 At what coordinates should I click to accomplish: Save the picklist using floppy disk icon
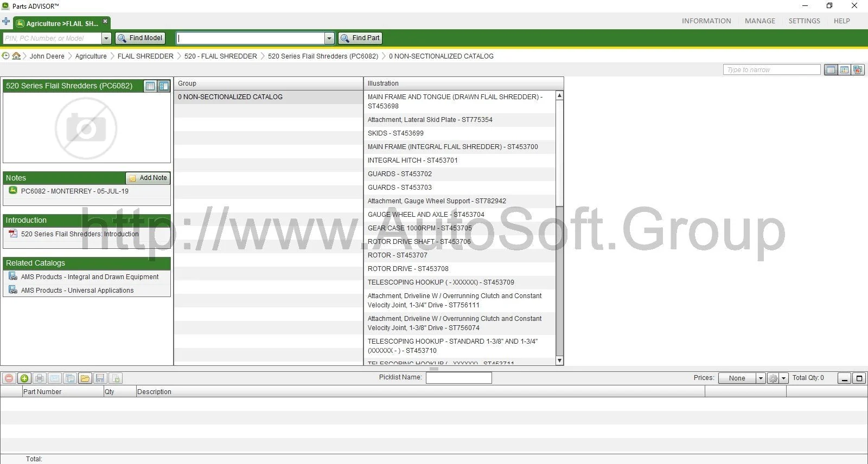100,378
